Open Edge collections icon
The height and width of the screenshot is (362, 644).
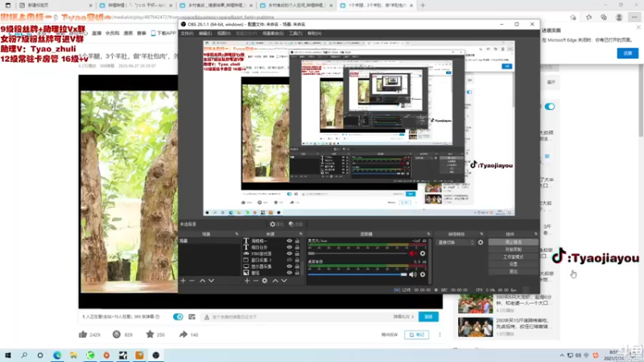point(604,17)
